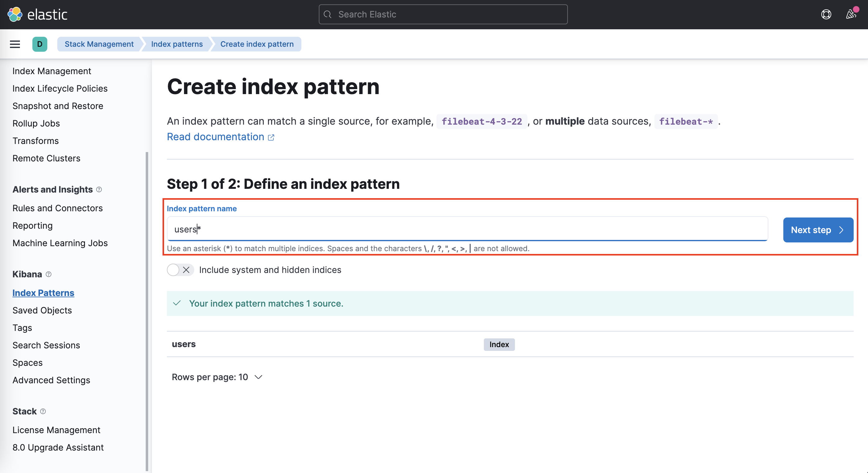The image size is (868, 473).
Task: Click the Stack section help icon
Action: (x=43, y=411)
